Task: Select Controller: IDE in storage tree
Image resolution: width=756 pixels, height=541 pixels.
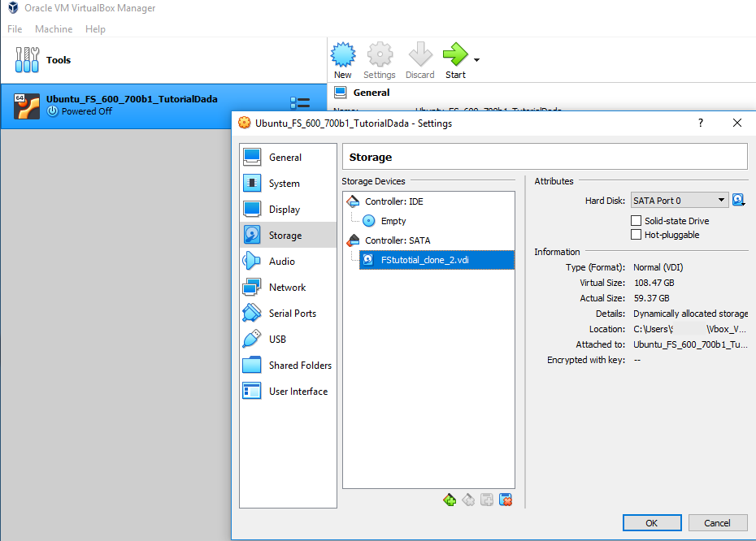Action: (x=393, y=201)
